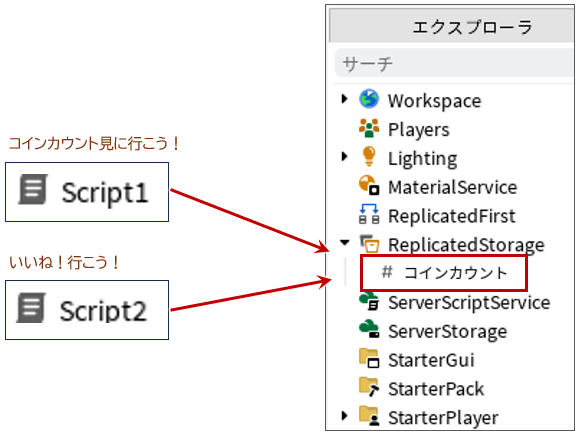Image resolution: width=582 pixels, height=440 pixels.
Task: Click the エクスプローラ panel header
Action: click(452, 26)
